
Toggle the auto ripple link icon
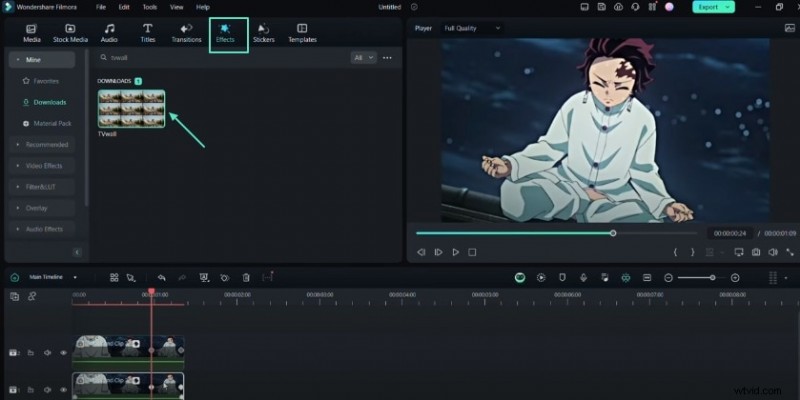[x=32, y=296]
